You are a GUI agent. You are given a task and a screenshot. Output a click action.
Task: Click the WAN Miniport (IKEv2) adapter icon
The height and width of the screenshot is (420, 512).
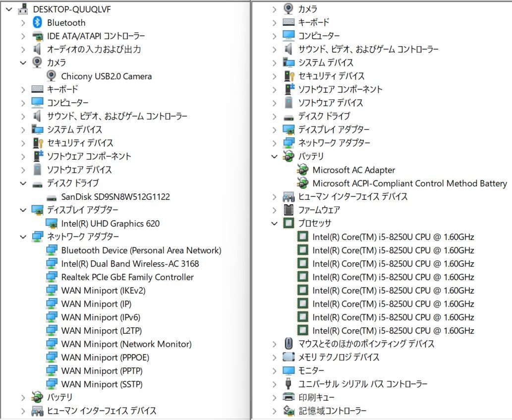pyautogui.click(x=52, y=291)
